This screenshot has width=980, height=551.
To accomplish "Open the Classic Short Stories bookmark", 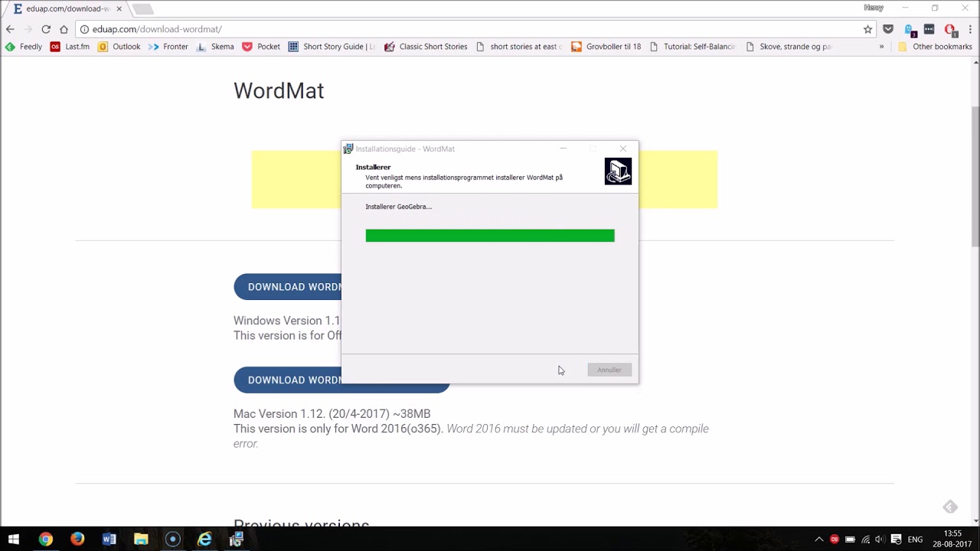I will click(426, 47).
